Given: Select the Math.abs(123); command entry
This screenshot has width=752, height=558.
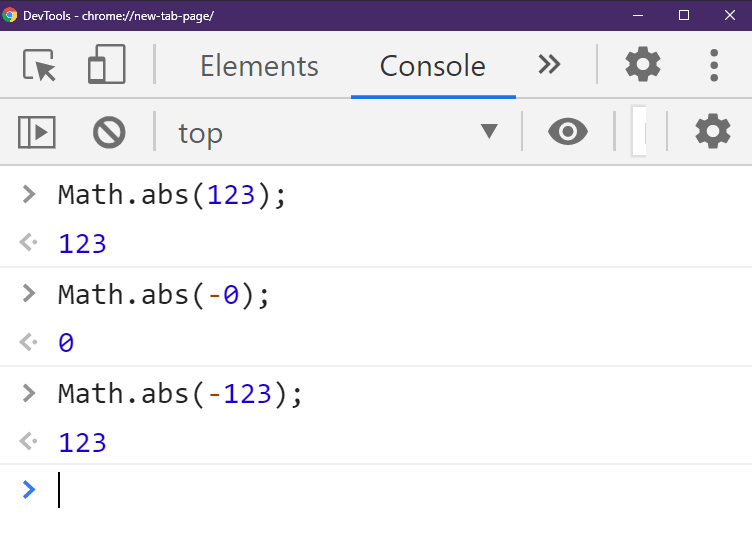Looking at the screenshot, I should point(172,195).
